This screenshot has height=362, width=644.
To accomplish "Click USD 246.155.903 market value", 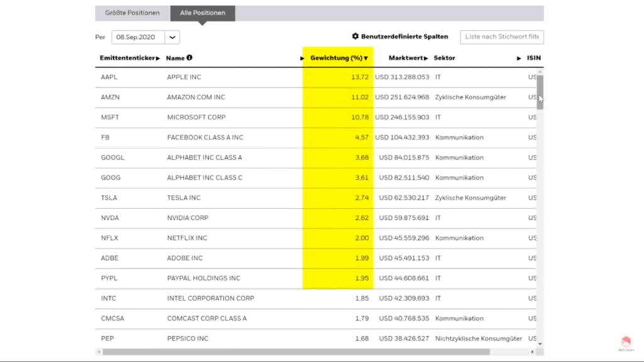I will click(402, 118).
